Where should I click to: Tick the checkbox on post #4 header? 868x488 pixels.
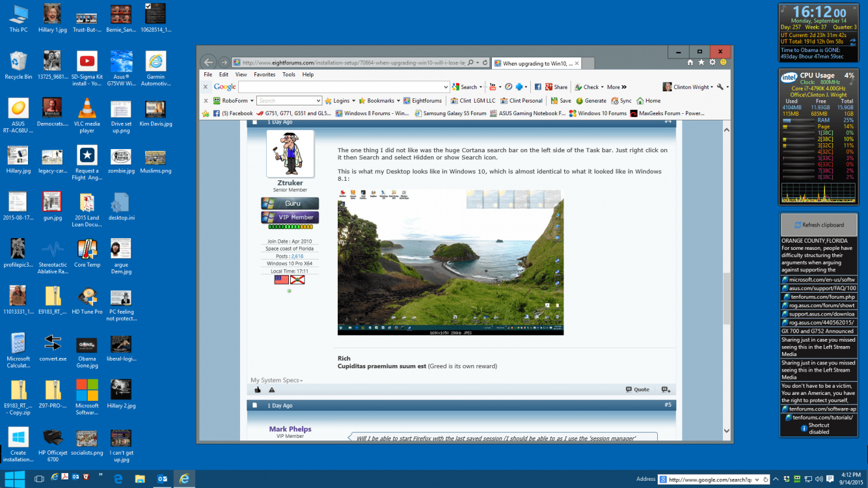coord(255,122)
